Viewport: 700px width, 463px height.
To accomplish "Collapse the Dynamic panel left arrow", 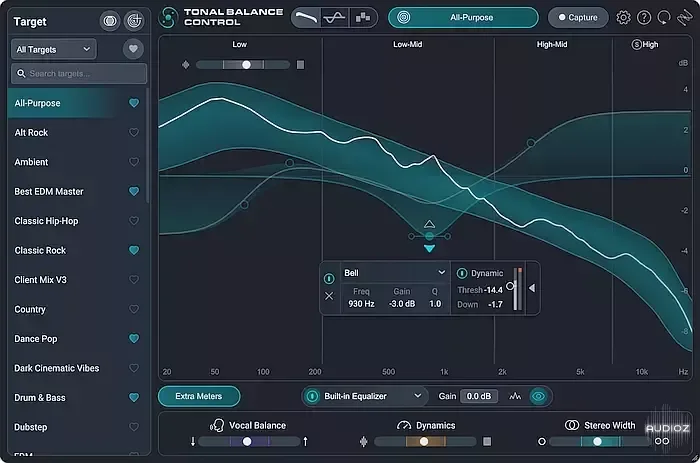I will click(x=532, y=288).
